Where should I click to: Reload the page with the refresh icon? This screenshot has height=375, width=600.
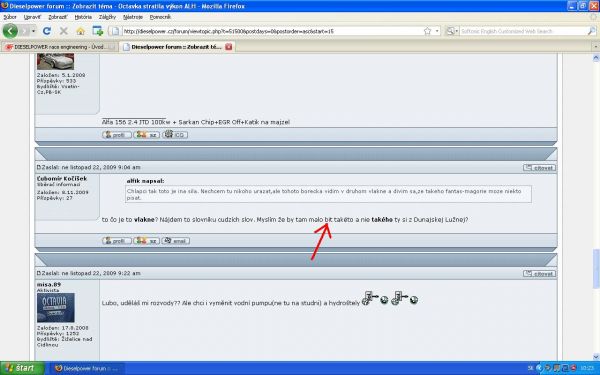coord(47,31)
